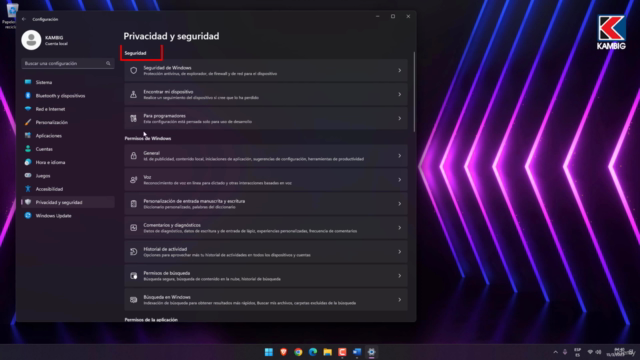Click the chevron on entrada manuscrita row
This screenshot has height=360, width=640.
(400, 204)
